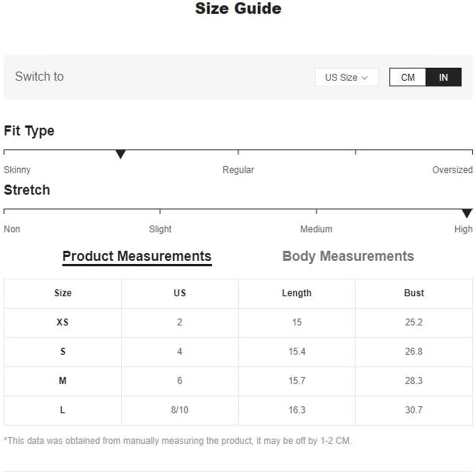This screenshot has height=473, width=476.
Task: Click the Stretch High triangle marker
Action: click(467, 213)
